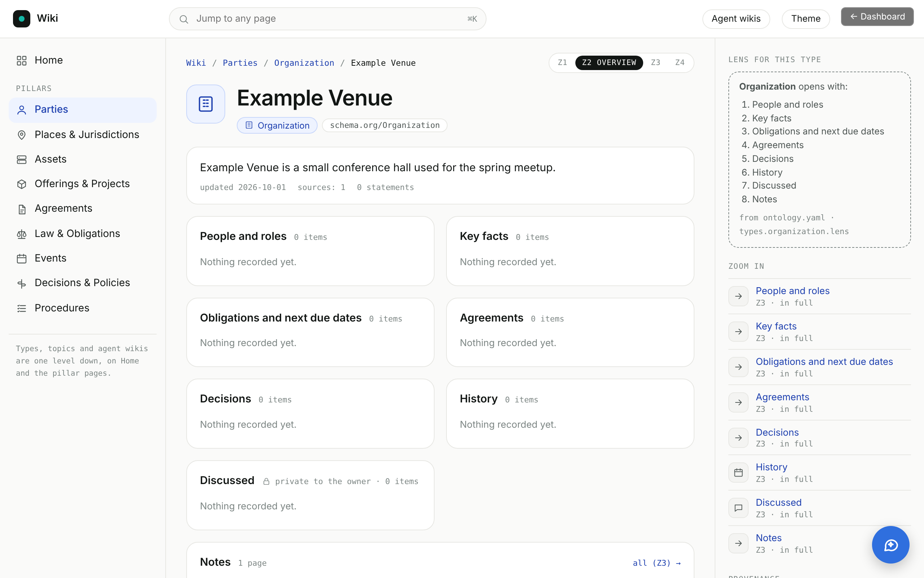Click the Wiki logo icon

coord(21,18)
